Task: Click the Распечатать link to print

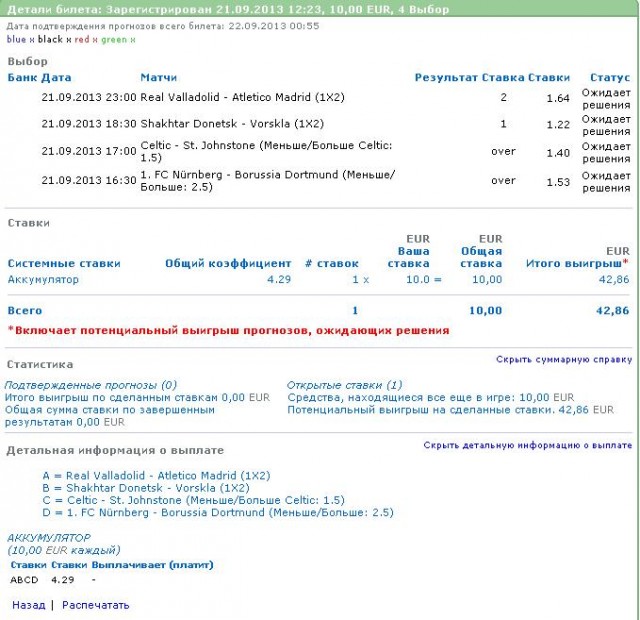Action: 95,605
